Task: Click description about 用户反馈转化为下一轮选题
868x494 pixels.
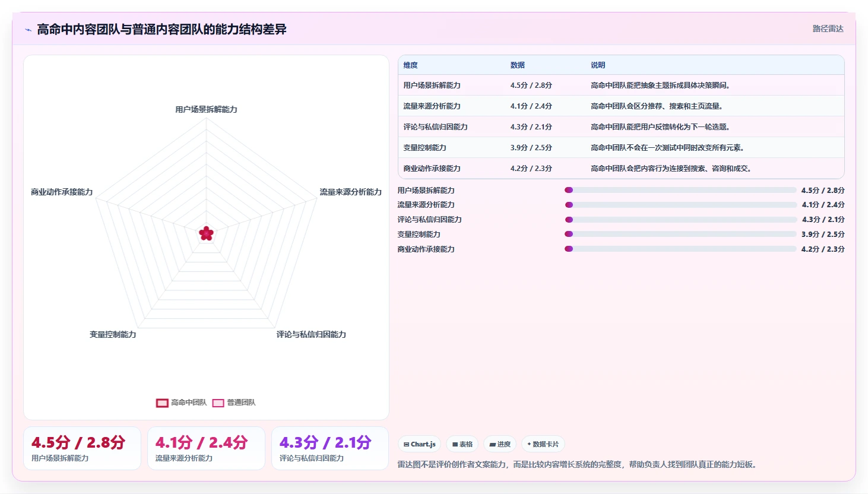Action: coord(660,127)
